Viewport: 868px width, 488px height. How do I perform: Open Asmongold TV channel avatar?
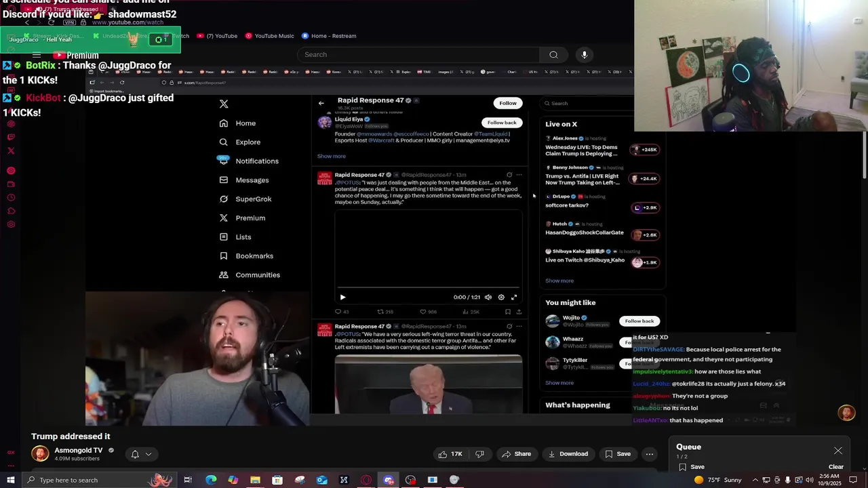click(x=40, y=453)
